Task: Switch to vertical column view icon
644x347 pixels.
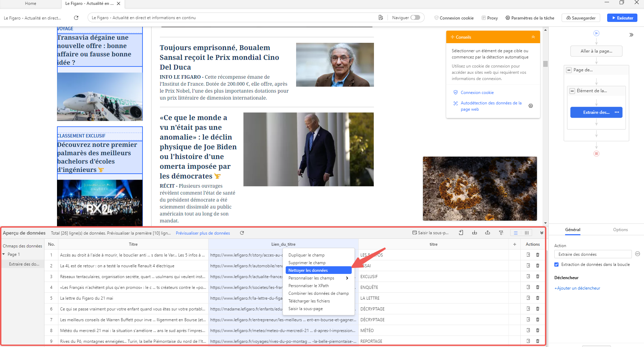Action: coord(527,233)
